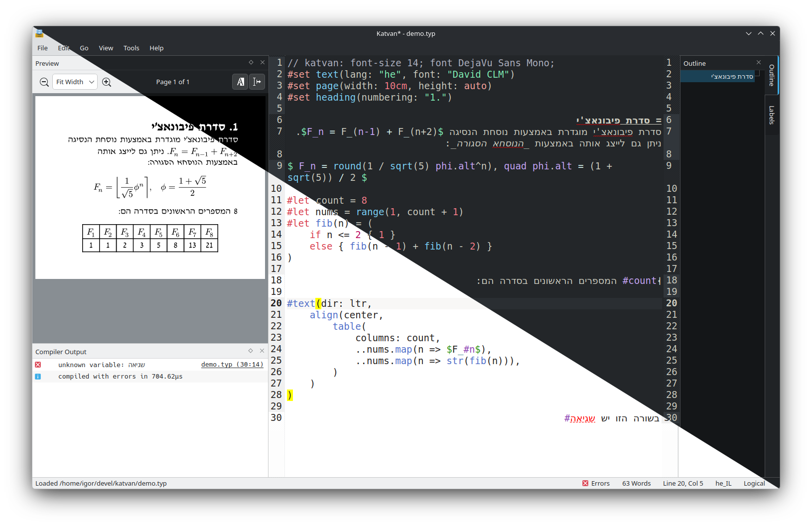Click the '// katvan: font-size 14' comment line
Viewport: 812px width, 527px height.
click(421, 63)
